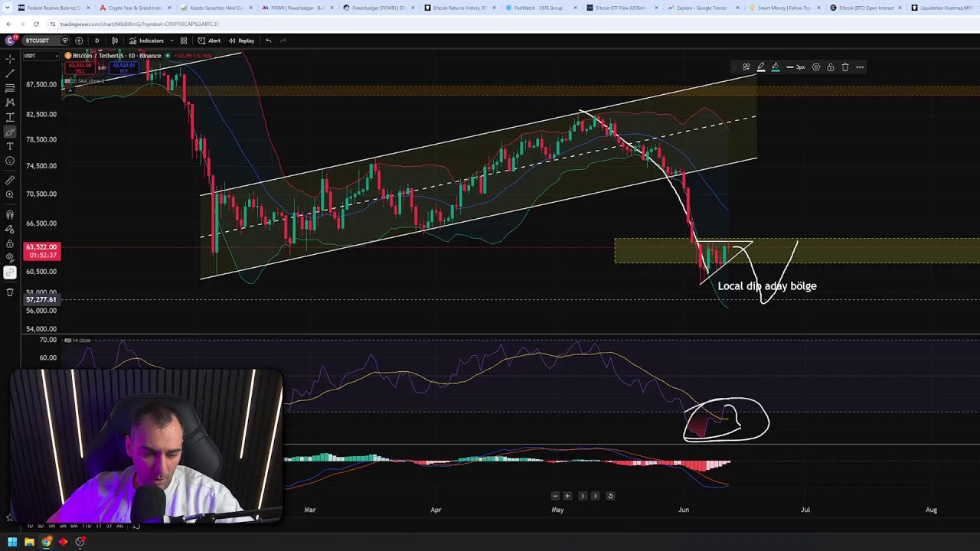Click the blue BUY price button
The height and width of the screenshot is (551, 980).
point(124,68)
